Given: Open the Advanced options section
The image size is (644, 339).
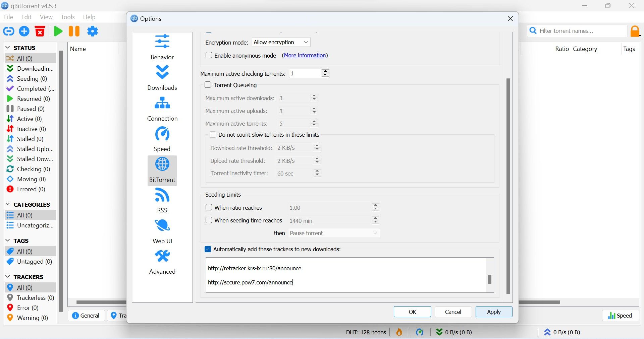Looking at the screenshot, I should pos(162,262).
